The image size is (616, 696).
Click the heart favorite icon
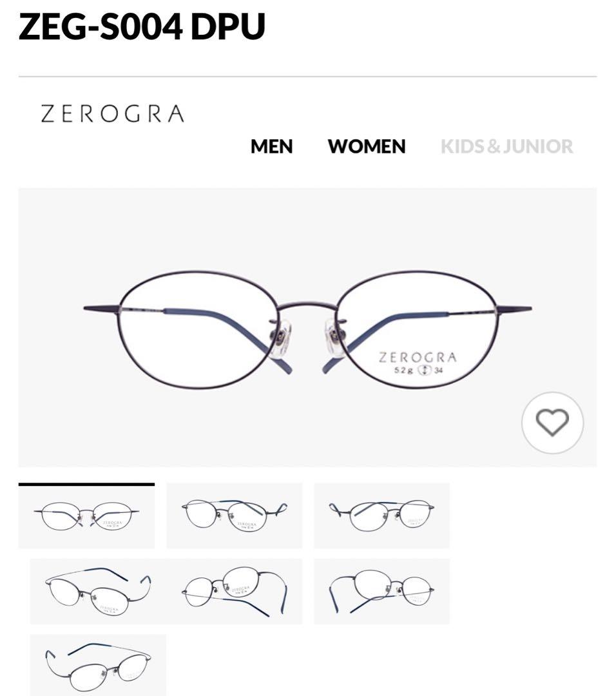(552, 423)
